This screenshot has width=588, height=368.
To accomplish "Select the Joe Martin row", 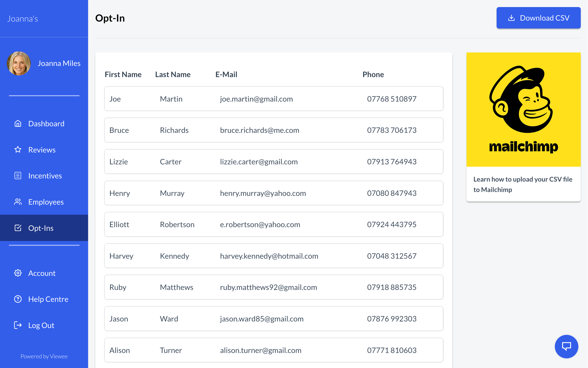I will click(273, 99).
